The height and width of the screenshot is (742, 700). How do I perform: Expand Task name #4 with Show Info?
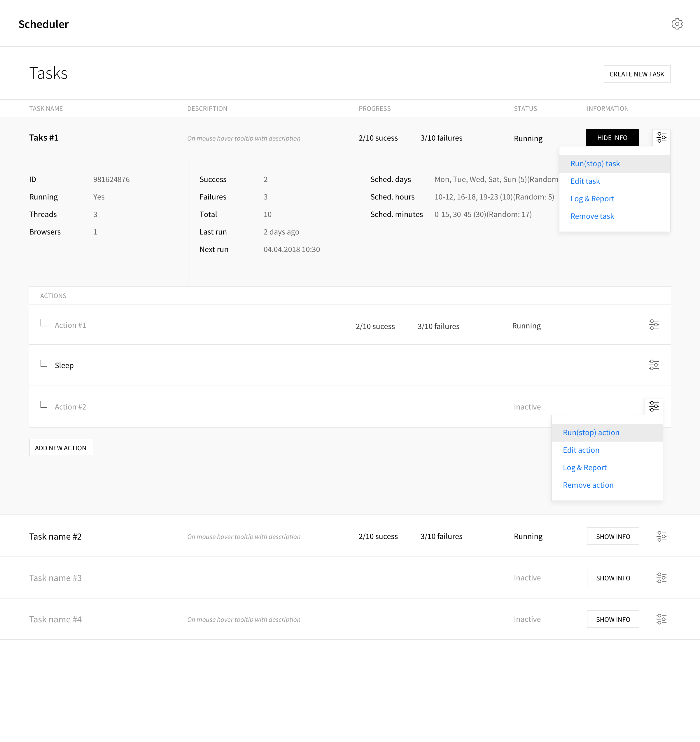[612, 619]
